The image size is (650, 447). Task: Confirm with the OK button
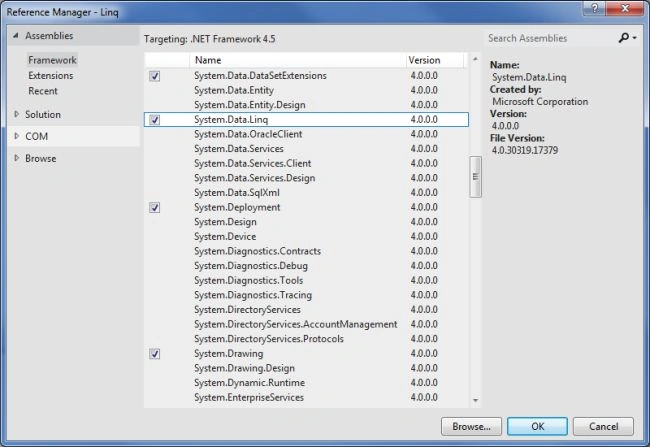point(537,426)
